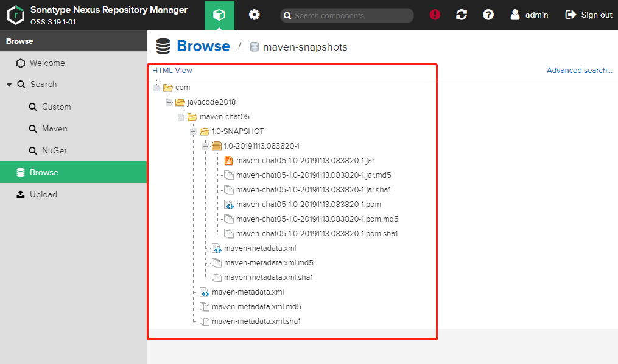Screen dimensions: 618x364
Task: Select Browse in the sidebar
Action: point(73,172)
